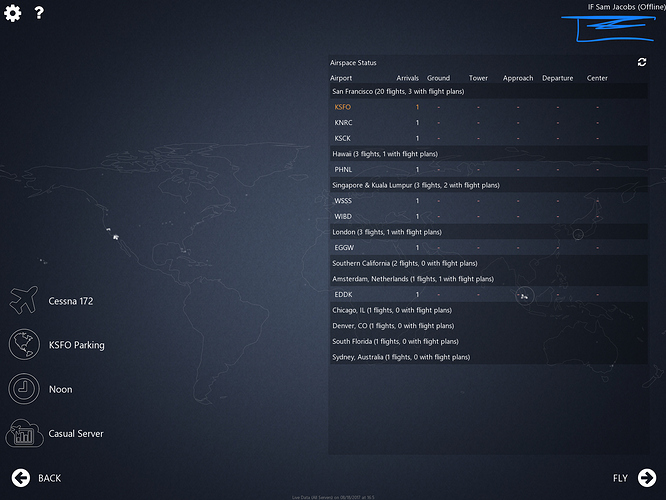This screenshot has width=666, height=500.
Task: Select the Amsterdam, Netherlands region row
Action: [489, 279]
